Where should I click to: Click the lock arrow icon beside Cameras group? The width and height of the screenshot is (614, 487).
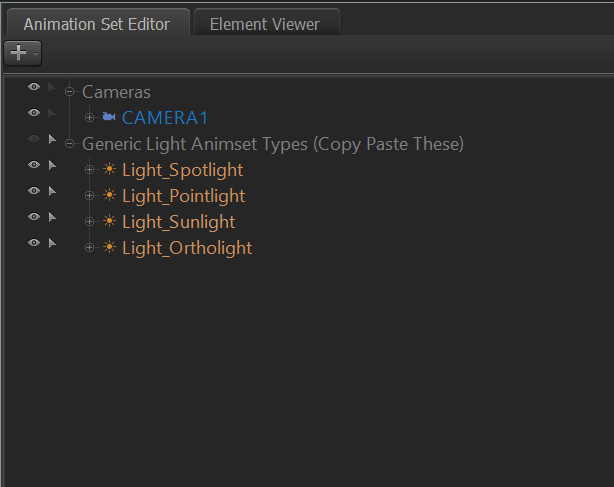[52, 87]
